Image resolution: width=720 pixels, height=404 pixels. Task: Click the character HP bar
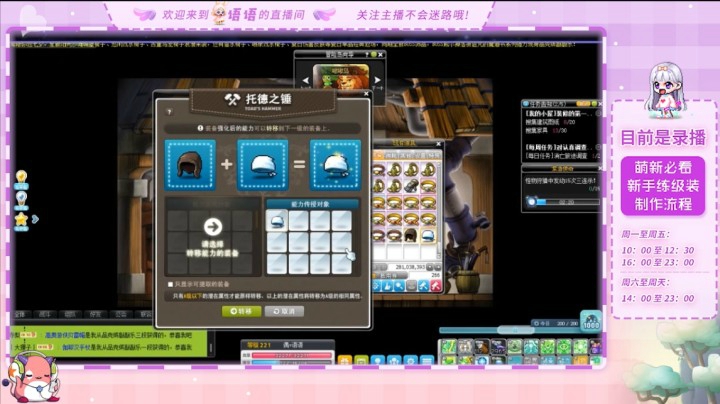[292, 355]
